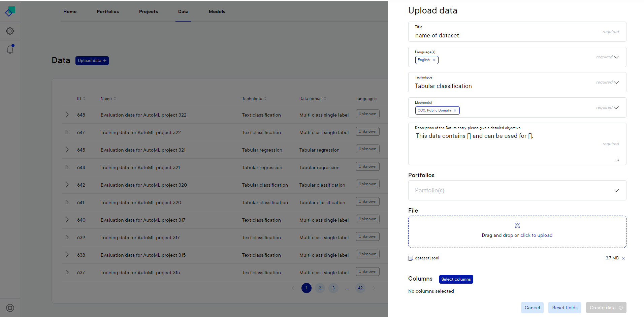Open the Technique dropdown
The height and width of the screenshot is (317, 644).
pos(616,83)
